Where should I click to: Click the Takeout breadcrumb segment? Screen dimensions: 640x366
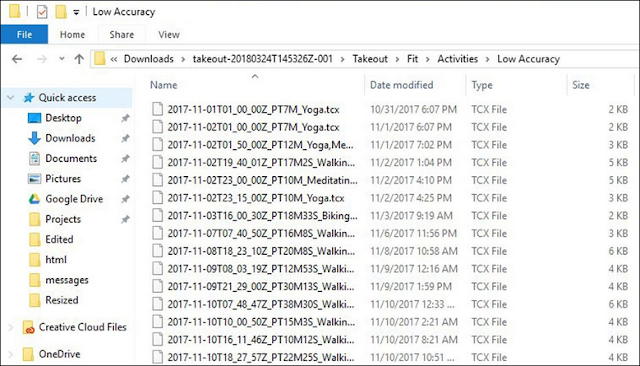[370, 59]
